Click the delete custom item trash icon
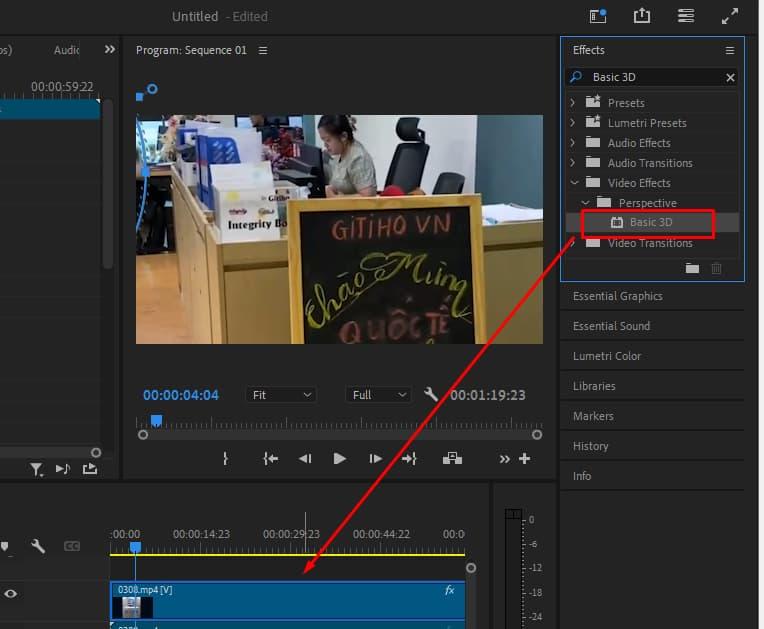Viewport: 764px width, 629px height. pos(716,268)
